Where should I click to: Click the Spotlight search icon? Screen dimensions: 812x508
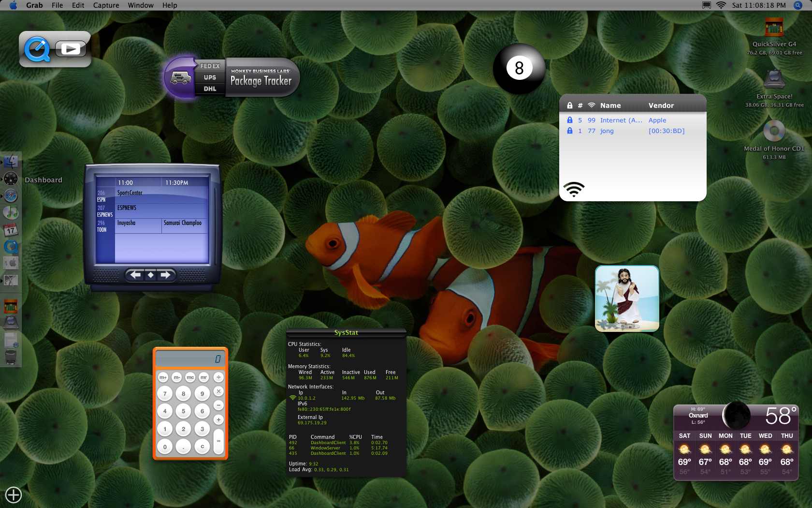[x=797, y=5]
